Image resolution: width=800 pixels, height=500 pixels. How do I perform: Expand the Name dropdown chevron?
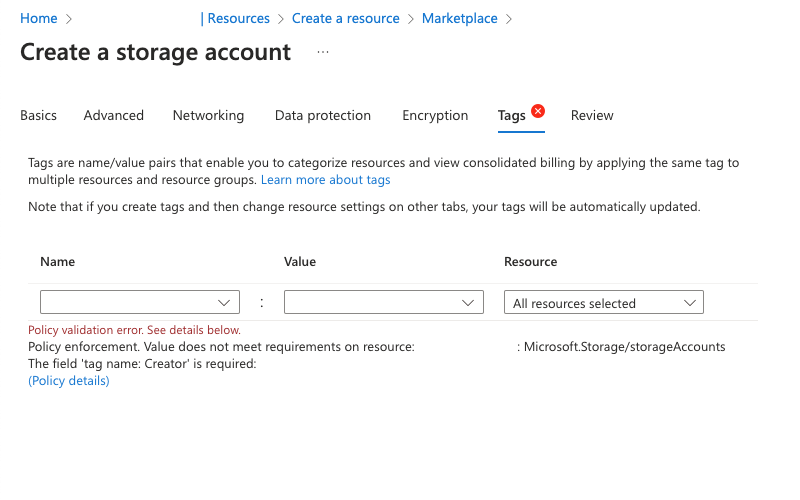(x=224, y=303)
